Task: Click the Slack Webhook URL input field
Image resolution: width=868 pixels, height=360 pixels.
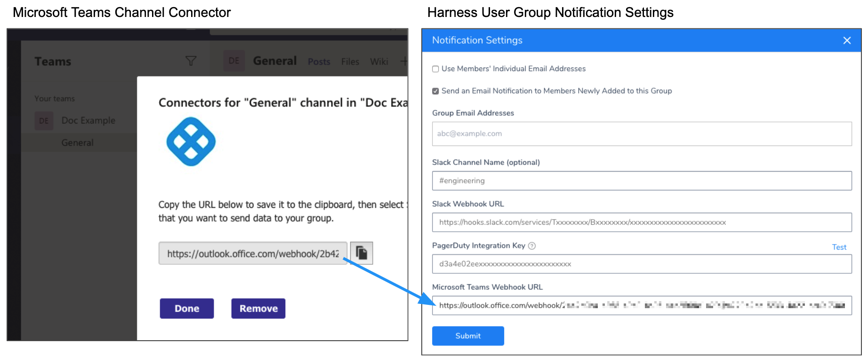Action: point(642,222)
